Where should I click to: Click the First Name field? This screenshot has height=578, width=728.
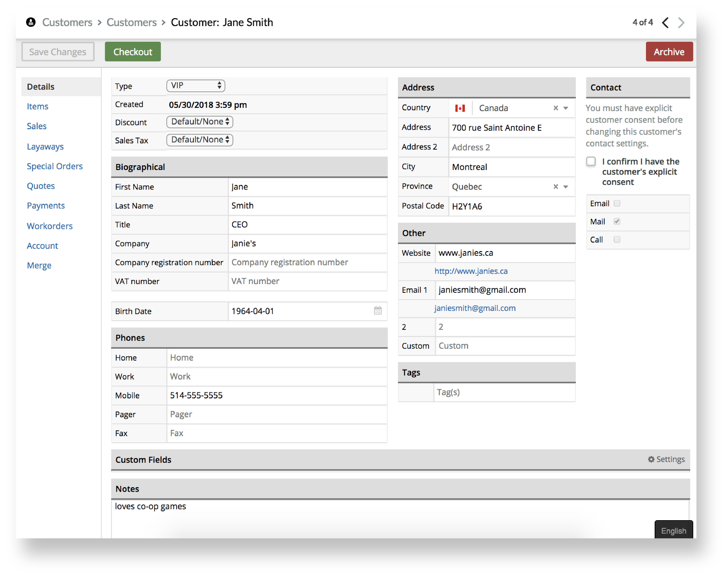[x=307, y=187]
